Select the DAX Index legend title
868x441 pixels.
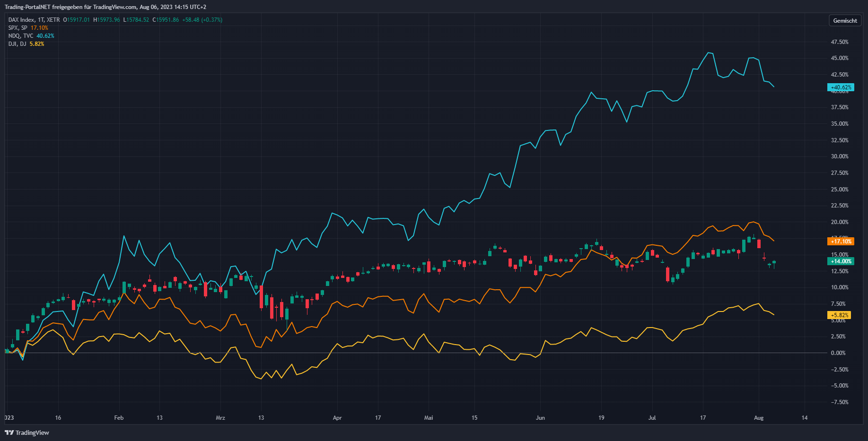[x=34, y=20]
